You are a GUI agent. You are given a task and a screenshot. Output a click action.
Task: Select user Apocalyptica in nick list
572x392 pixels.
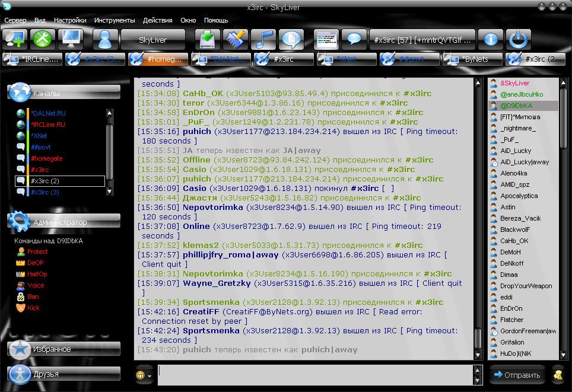pos(523,196)
